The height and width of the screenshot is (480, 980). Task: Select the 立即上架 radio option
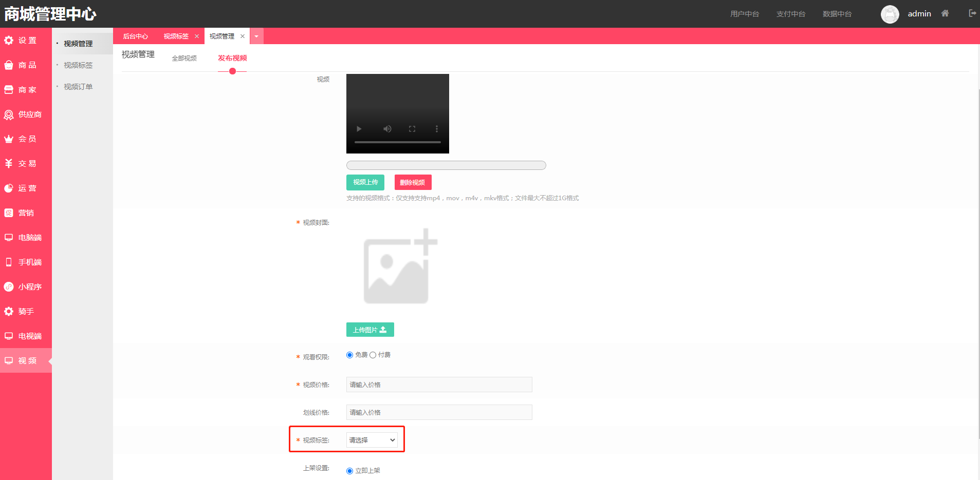tap(349, 471)
